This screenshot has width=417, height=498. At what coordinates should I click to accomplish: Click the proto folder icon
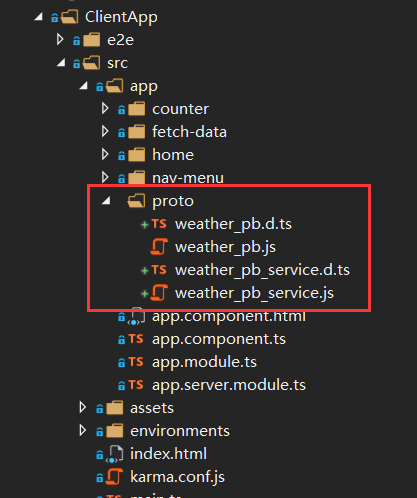click(x=136, y=201)
